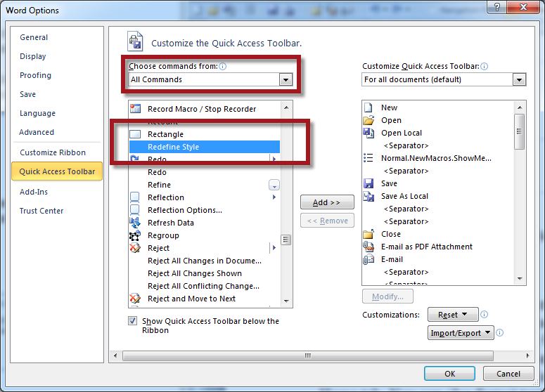This screenshot has height=392, width=545.
Task: Click the Regroup command icon
Action: 135,235
